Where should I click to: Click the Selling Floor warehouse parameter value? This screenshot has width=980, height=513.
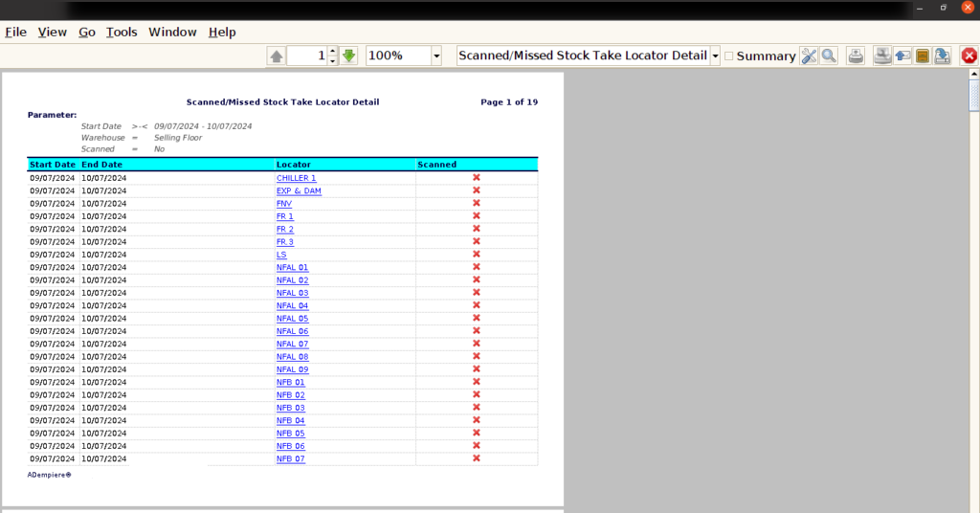(x=178, y=138)
